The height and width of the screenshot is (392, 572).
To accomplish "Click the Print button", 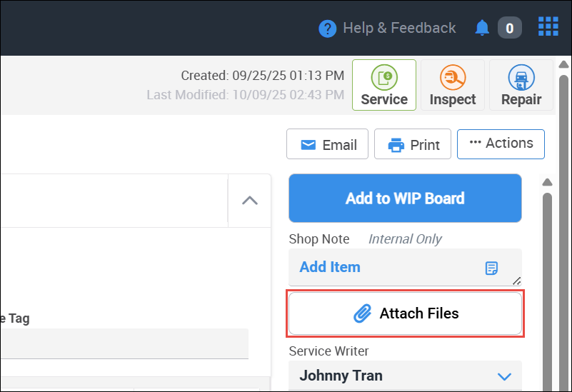I will tap(413, 144).
